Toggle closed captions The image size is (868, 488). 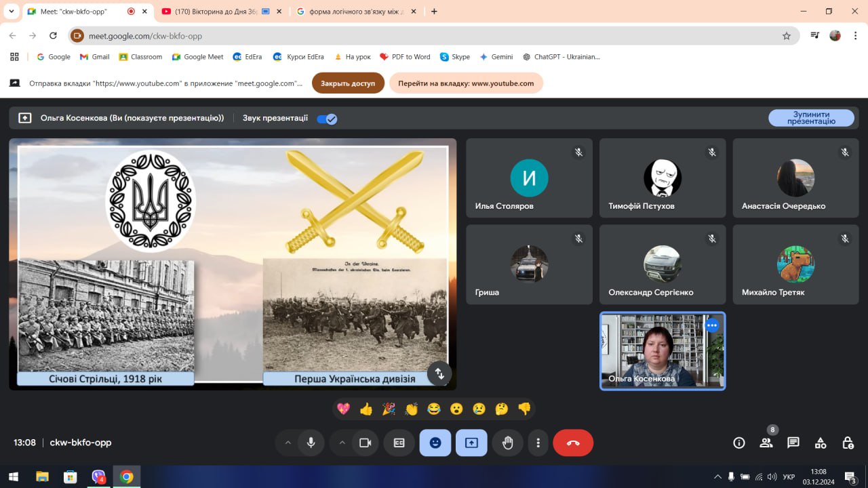[x=399, y=443]
